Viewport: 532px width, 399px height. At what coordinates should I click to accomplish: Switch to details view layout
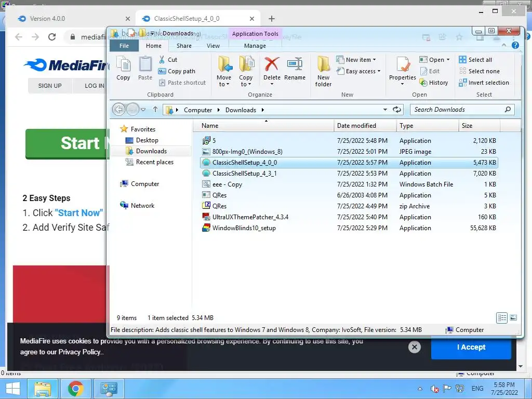[x=502, y=317]
